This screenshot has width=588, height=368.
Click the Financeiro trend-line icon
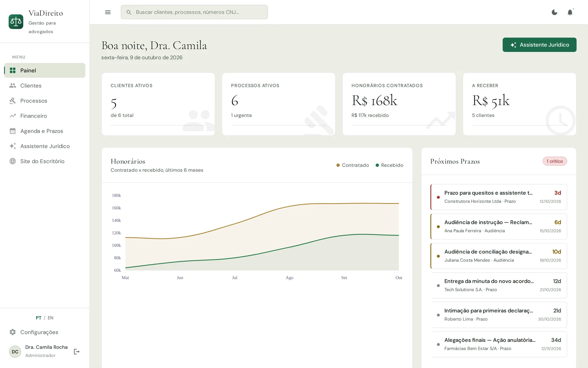pos(13,116)
